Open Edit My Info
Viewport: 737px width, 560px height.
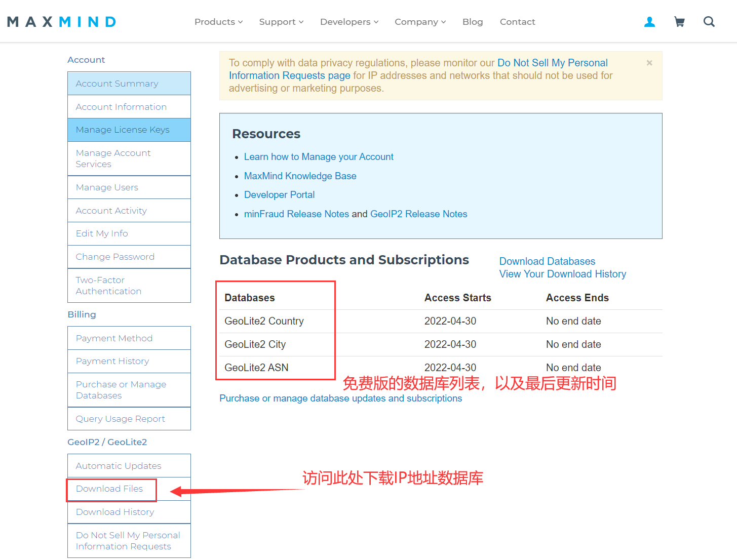coord(129,233)
